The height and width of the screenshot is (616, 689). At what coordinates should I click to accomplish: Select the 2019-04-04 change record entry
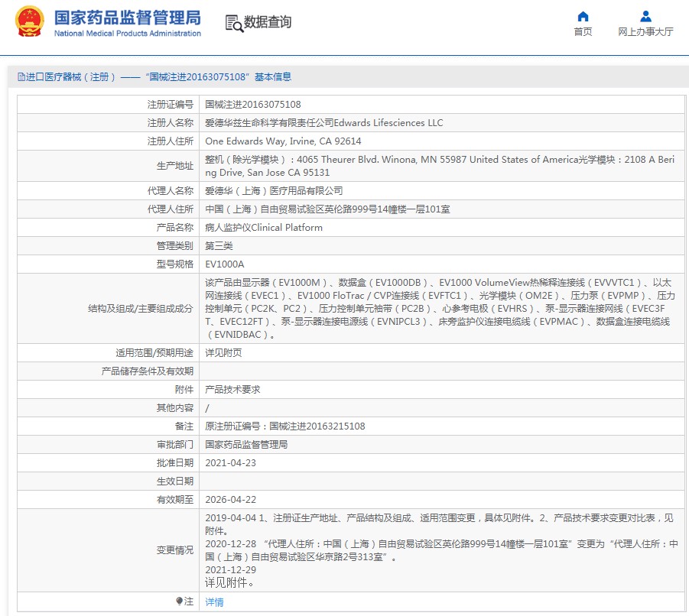(x=440, y=524)
